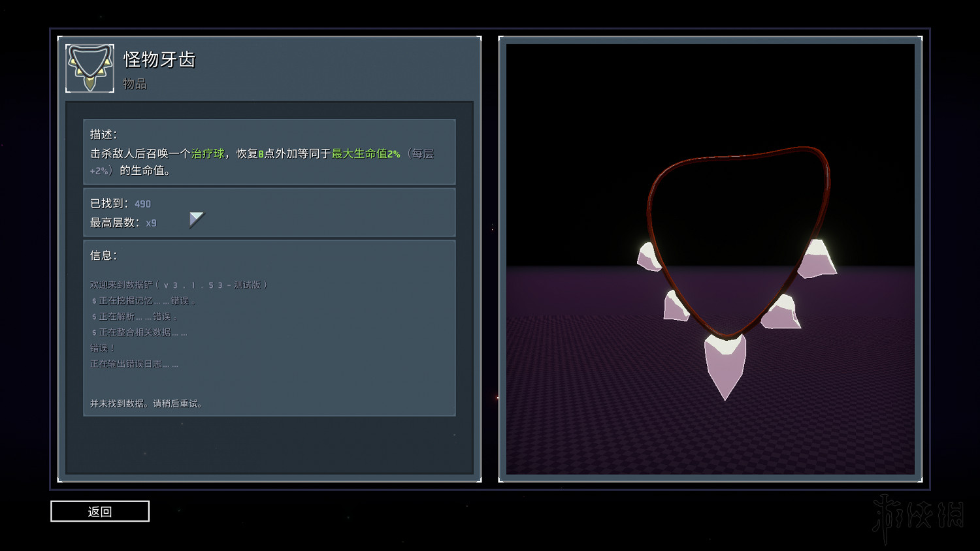Click the 欢迎来到数据铲 version line
The image size is (980, 551).
(178, 285)
